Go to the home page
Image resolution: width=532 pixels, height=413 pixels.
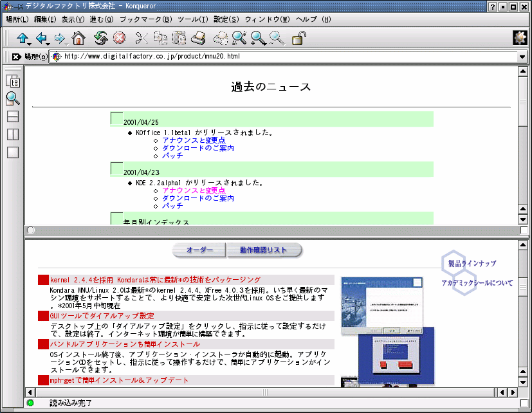coord(78,38)
